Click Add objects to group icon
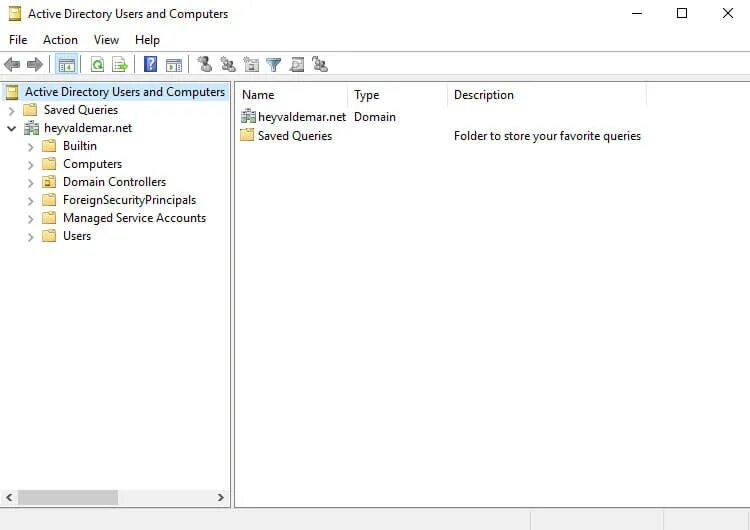The height and width of the screenshot is (530, 750). pyautogui.click(x=320, y=64)
